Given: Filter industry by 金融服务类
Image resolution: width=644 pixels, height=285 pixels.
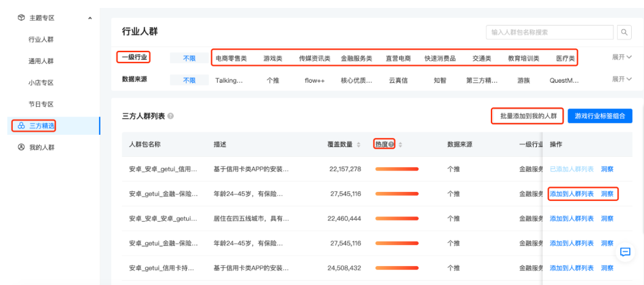Looking at the screenshot, I should pyautogui.click(x=356, y=58).
